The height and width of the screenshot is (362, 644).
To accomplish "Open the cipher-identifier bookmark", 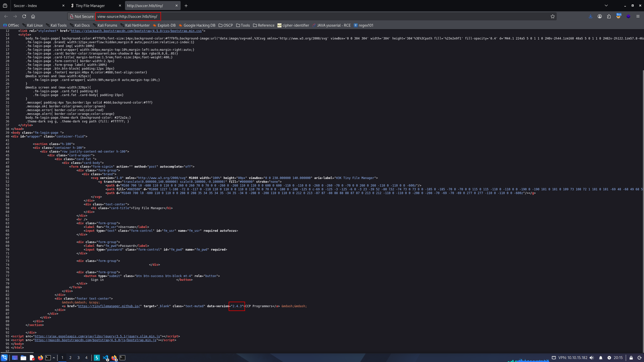I will pyautogui.click(x=293, y=25).
